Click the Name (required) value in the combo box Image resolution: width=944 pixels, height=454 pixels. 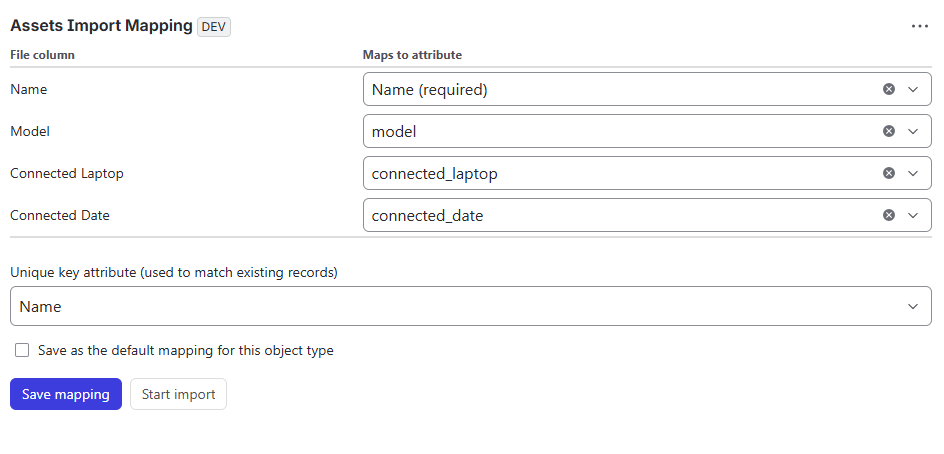click(429, 90)
